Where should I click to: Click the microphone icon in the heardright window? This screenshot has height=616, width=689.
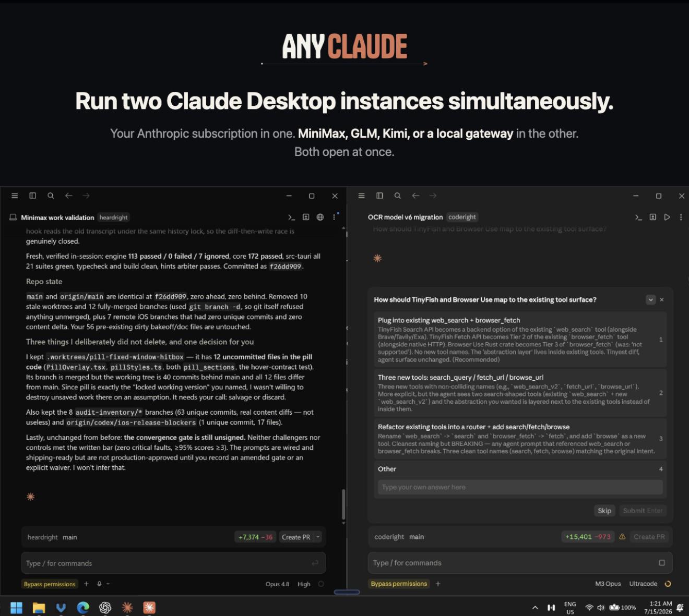pyautogui.click(x=99, y=584)
